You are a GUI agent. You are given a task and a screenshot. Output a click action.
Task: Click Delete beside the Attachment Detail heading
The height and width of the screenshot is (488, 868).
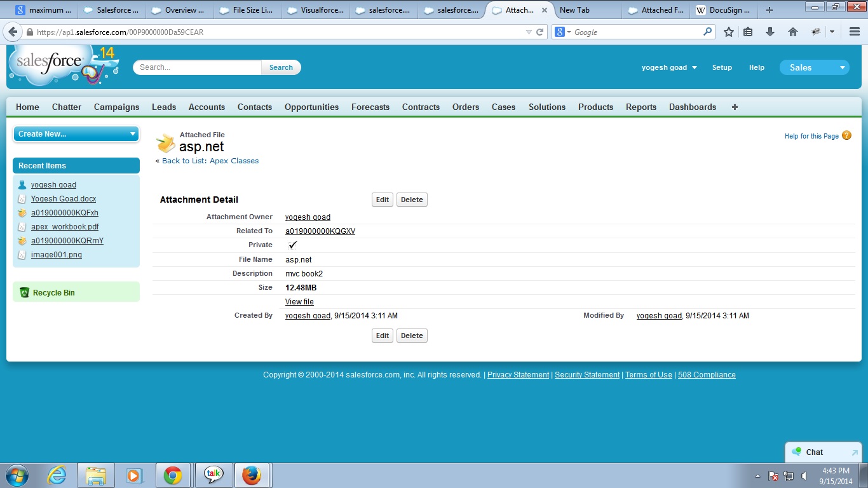[x=412, y=200]
